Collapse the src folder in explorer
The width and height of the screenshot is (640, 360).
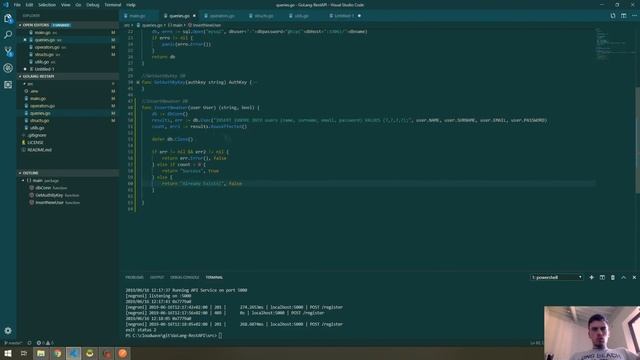pos(24,84)
